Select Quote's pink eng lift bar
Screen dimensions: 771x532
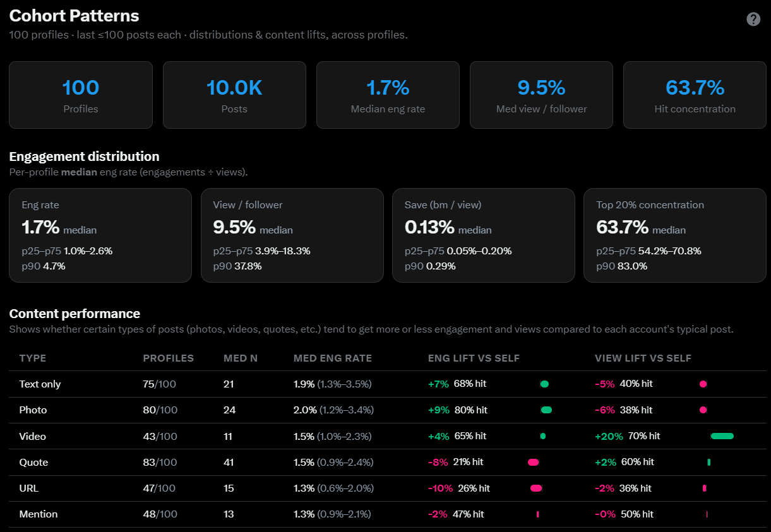(x=533, y=462)
